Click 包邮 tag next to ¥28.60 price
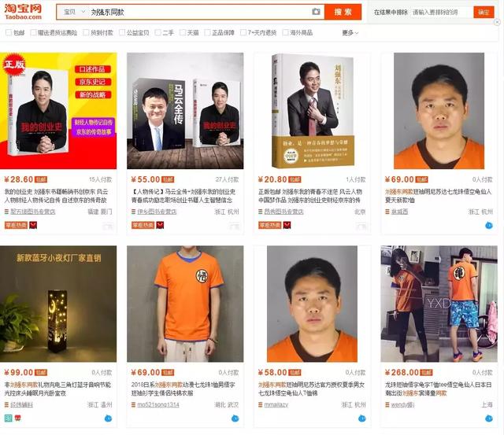Viewport: 504px width, 435px height. click(x=41, y=179)
